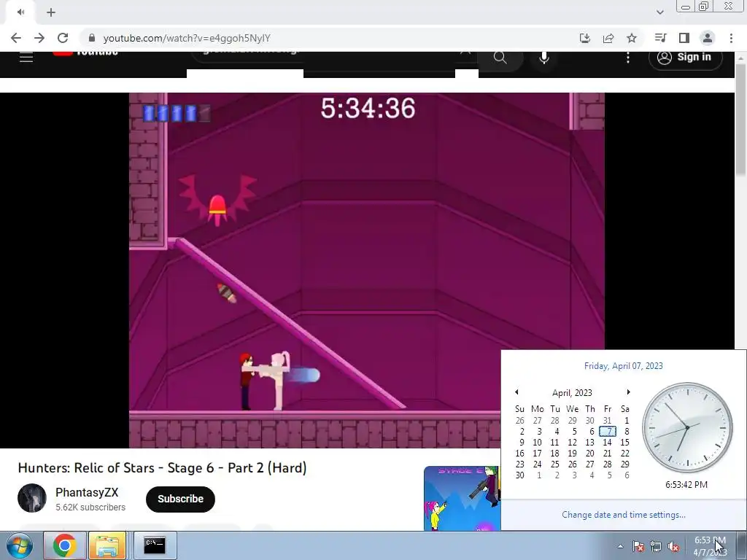Subscribe to PhantasyZX
The image size is (747, 560).
pyautogui.click(x=181, y=499)
